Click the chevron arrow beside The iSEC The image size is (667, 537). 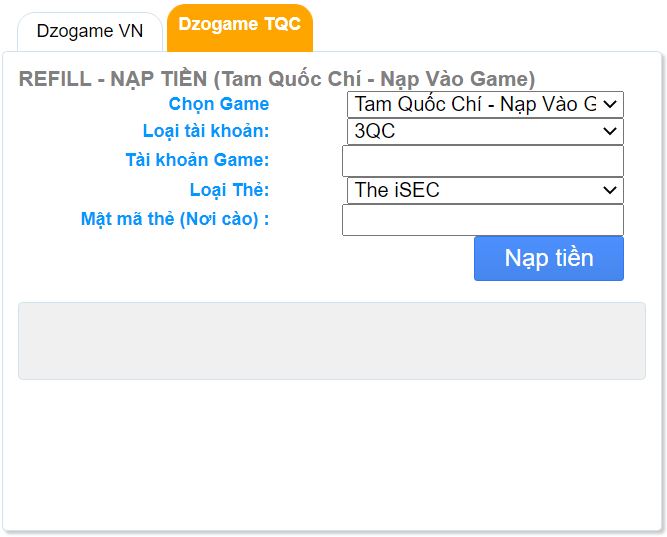click(610, 190)
